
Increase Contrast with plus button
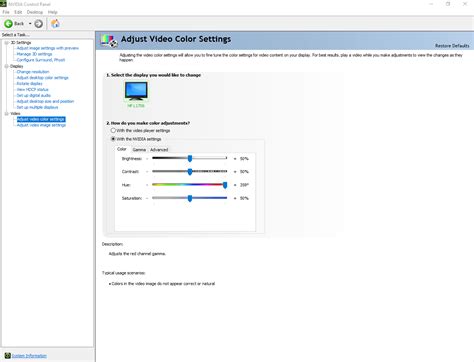(x=235, y=172)
